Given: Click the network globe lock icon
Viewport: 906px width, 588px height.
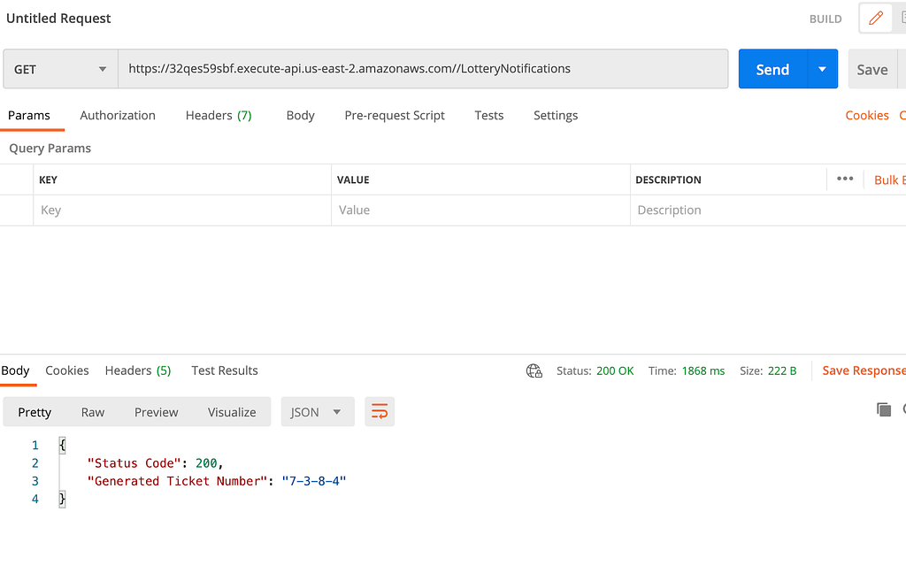Looking at the screenshot, I should coord(534,370).
